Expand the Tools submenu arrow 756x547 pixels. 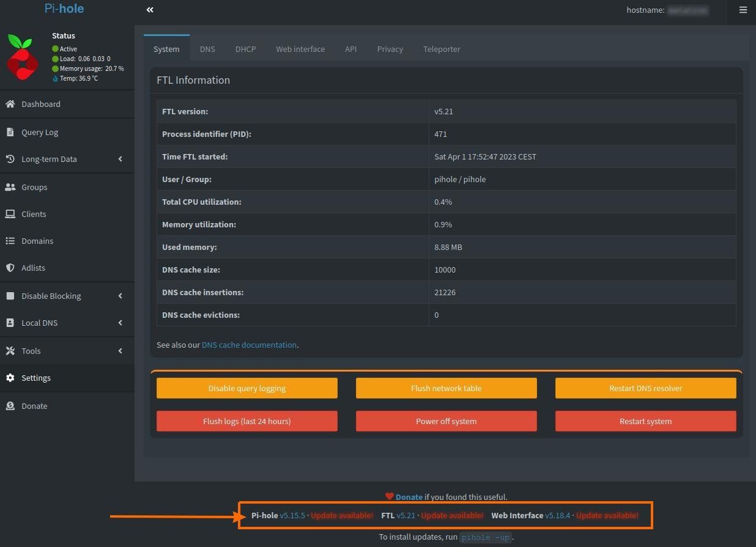120,351
